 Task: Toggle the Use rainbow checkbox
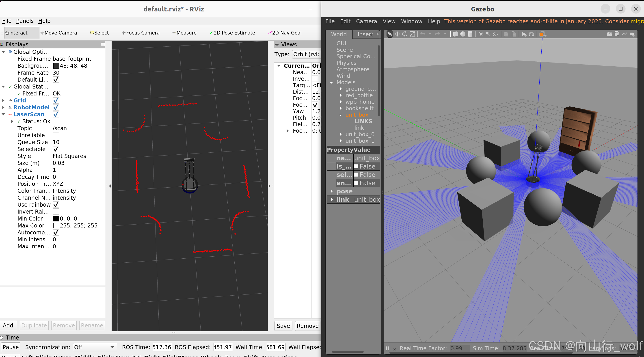point(56,205)
